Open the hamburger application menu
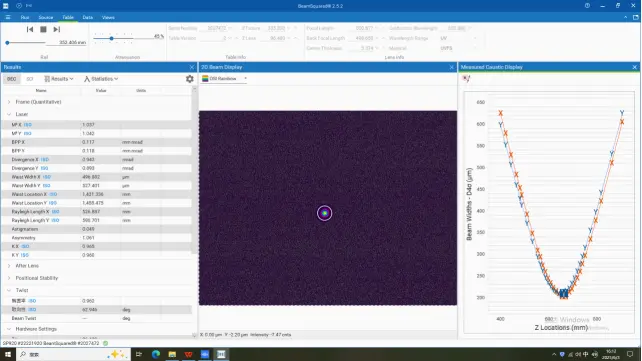642x361 pixels. (8, 17)
